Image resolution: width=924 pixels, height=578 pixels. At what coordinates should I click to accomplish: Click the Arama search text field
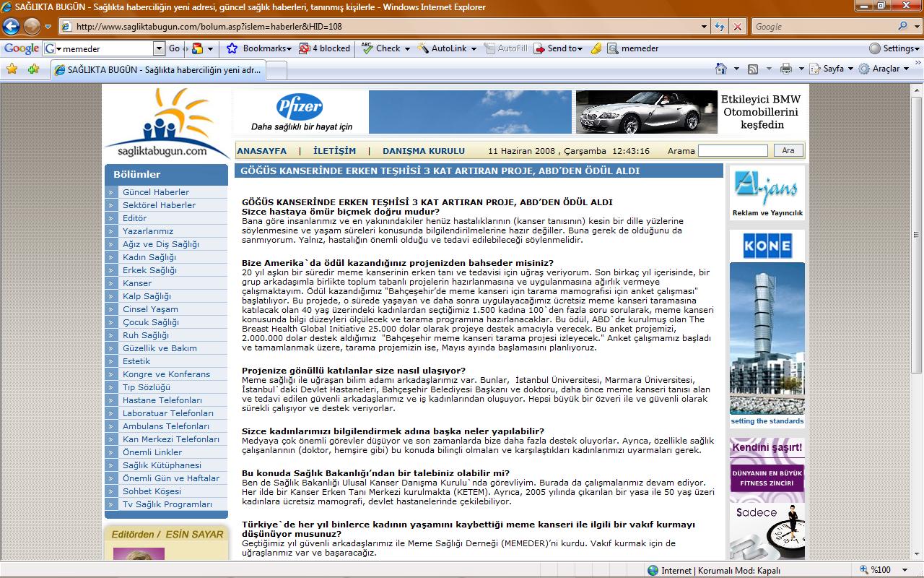tap(733, 151)
